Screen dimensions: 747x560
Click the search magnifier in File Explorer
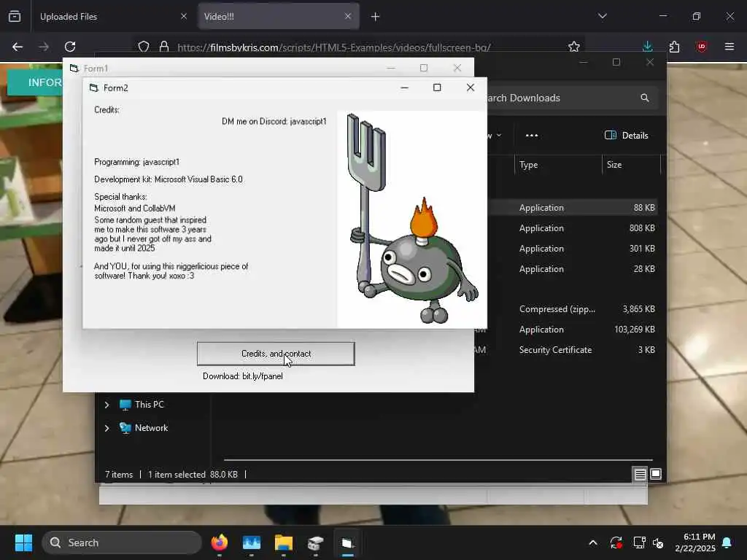645,98
